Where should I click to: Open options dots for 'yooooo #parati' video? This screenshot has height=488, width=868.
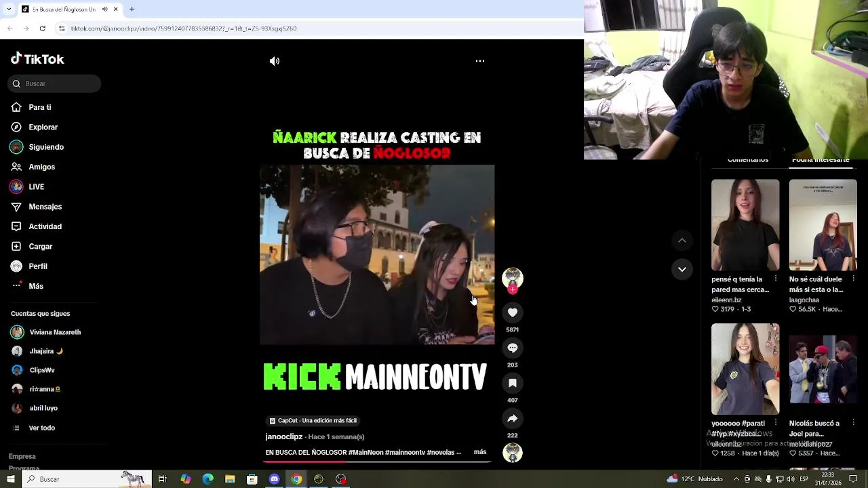point(776,423)
